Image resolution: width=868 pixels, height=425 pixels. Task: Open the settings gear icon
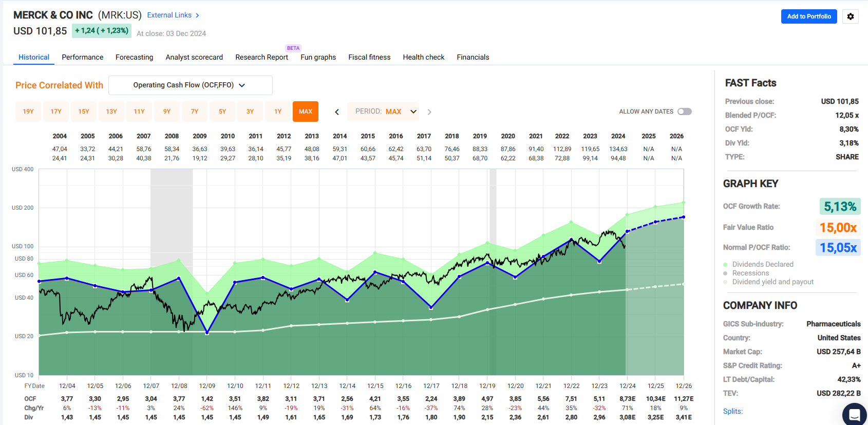[851, 16]
